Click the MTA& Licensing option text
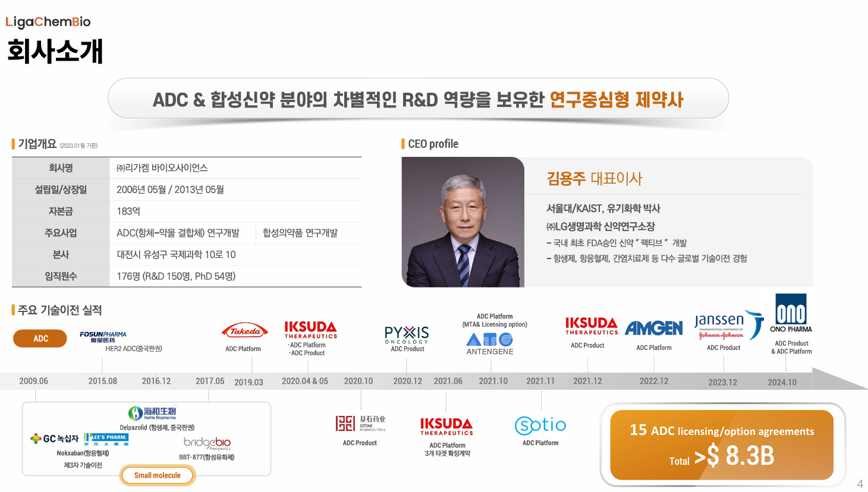The width and height of the screenshot is (868, 492). [495, 324]
